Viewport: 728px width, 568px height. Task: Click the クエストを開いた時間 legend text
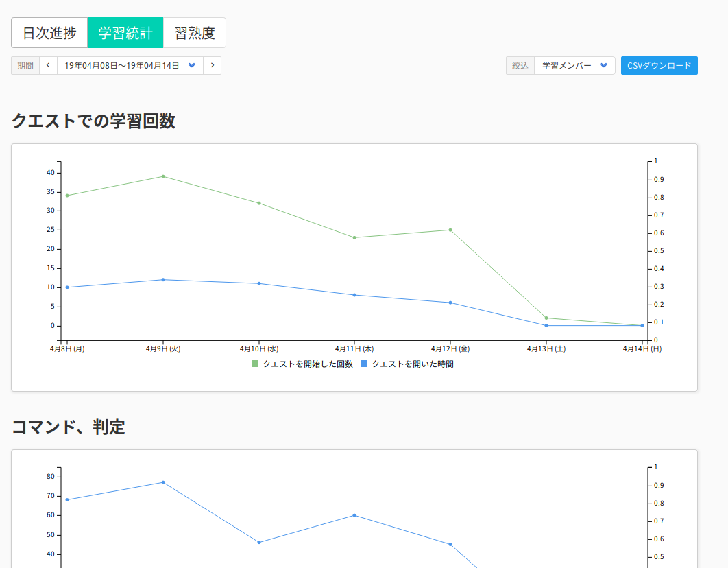413,364
